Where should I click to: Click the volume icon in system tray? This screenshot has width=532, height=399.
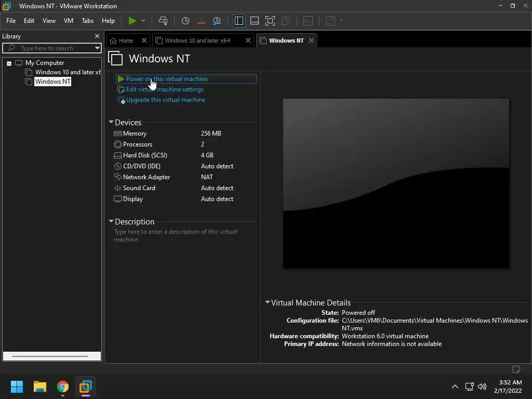click(x=482, y=387)
